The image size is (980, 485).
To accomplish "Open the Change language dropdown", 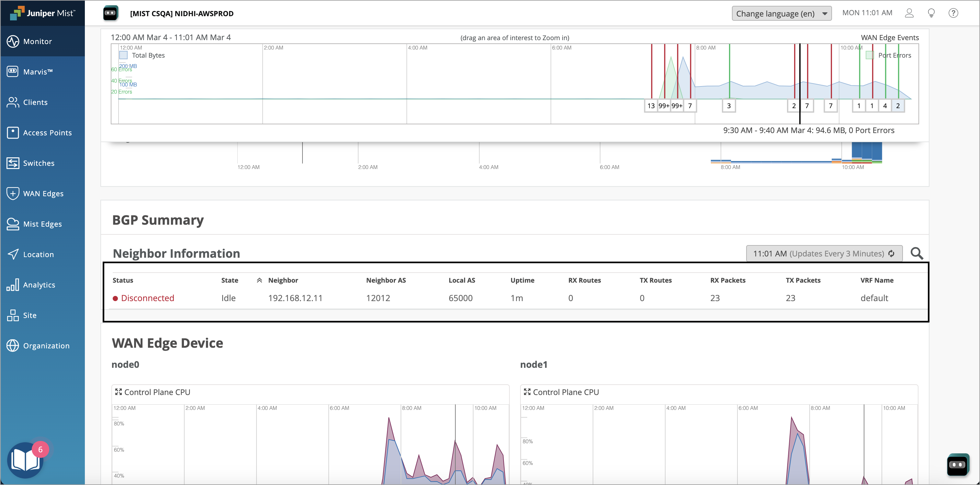I will pos(781,14).
